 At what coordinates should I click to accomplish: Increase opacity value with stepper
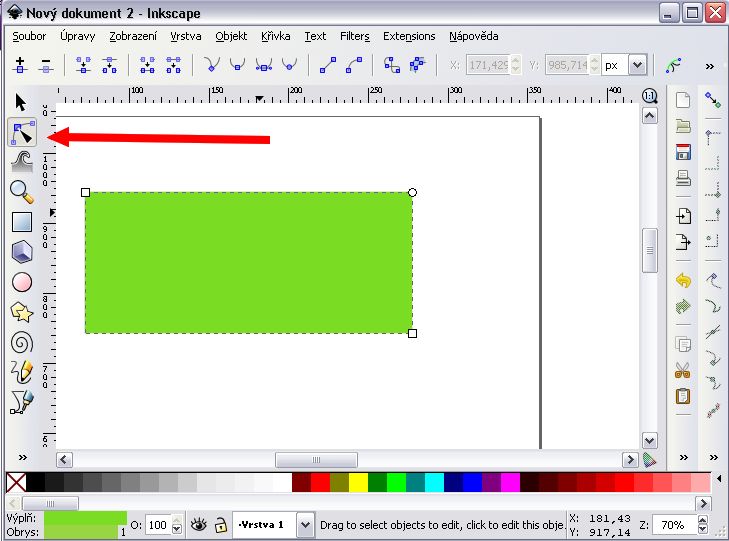click(x=177, y=521)
